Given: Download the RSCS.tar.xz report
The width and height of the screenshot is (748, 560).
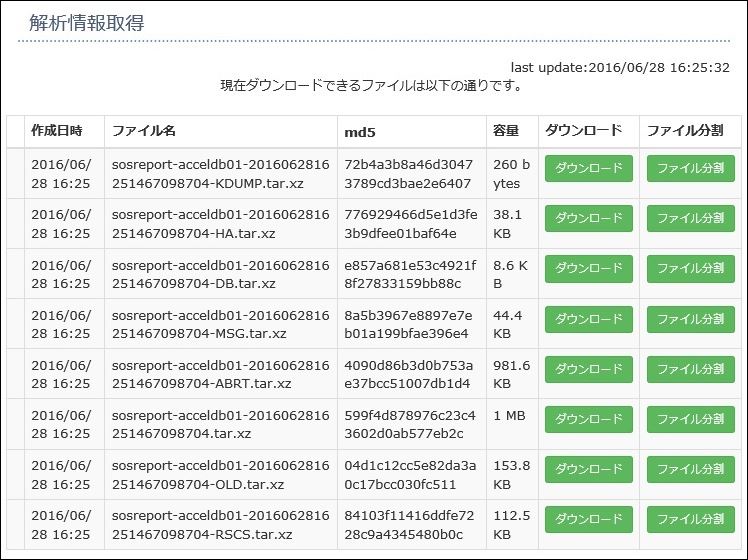Looking at the screenshot, I should [x=589, y=519].
